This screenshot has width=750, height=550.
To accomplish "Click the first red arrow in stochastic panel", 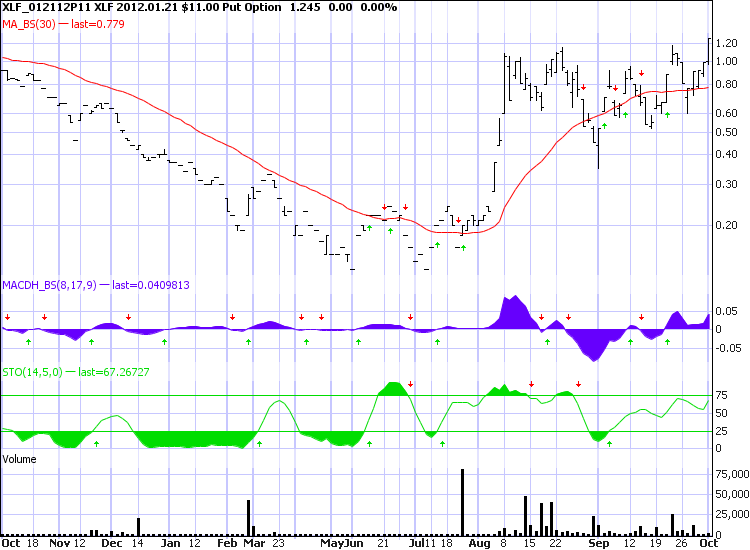I will coord(410,385).
